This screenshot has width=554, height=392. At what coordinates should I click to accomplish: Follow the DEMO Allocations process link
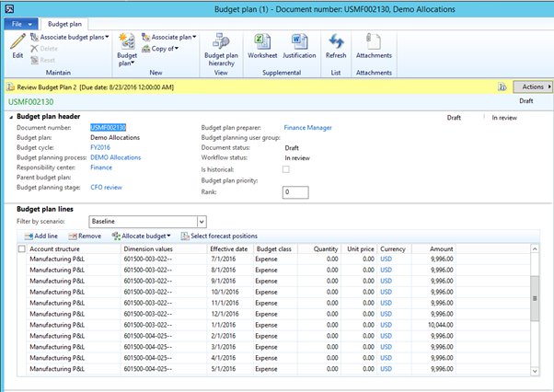(x=115, y=157)
